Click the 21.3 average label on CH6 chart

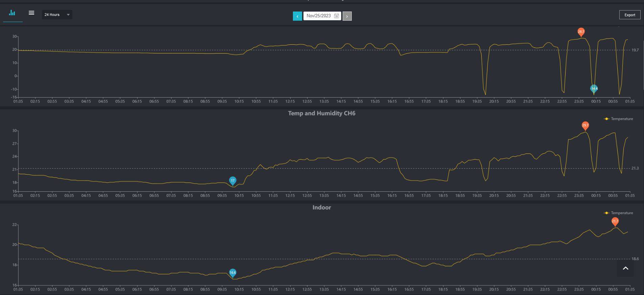pyautogui.click(x=635, y=168)
